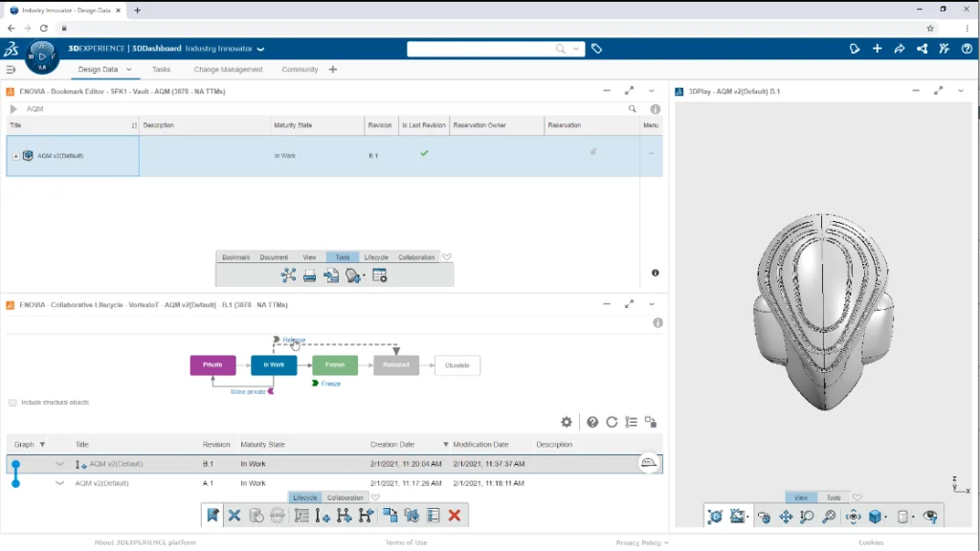Open the Industry Innovator dashboard dropdown

260,49
